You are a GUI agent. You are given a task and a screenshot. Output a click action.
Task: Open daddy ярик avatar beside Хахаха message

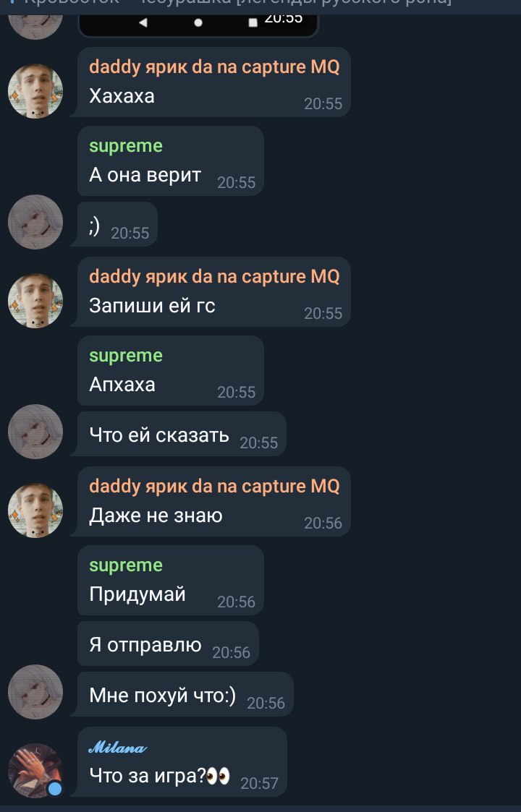35,91
